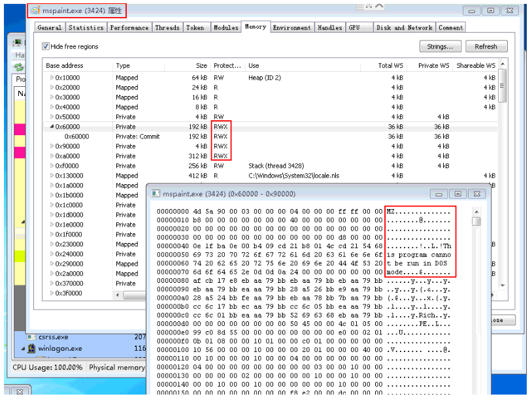Sort by the Total WS column header
This screenshot has width=532, height=403.
point(384,65)
